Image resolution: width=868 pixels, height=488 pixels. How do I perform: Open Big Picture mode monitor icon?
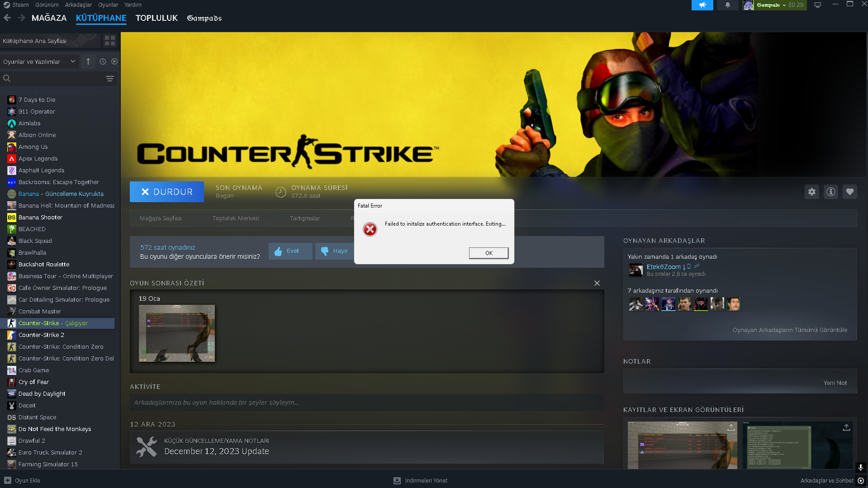click(x=817, y=5)
